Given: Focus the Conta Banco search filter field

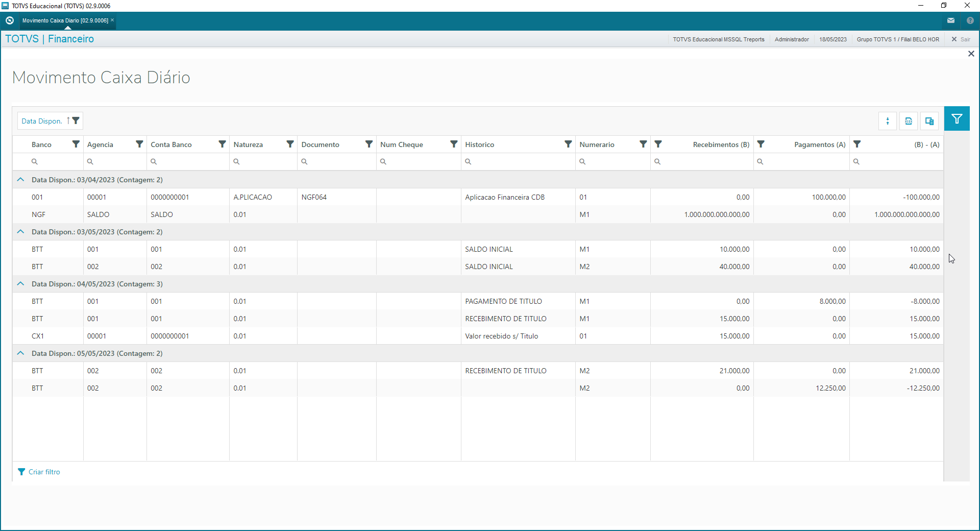Looking at the screenshot, I should click(188, 161).
